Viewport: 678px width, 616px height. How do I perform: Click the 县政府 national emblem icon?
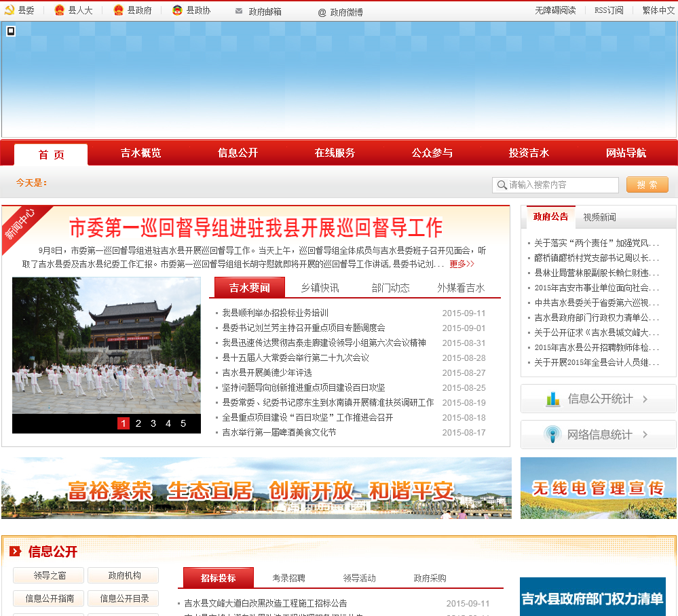[118, 10]
